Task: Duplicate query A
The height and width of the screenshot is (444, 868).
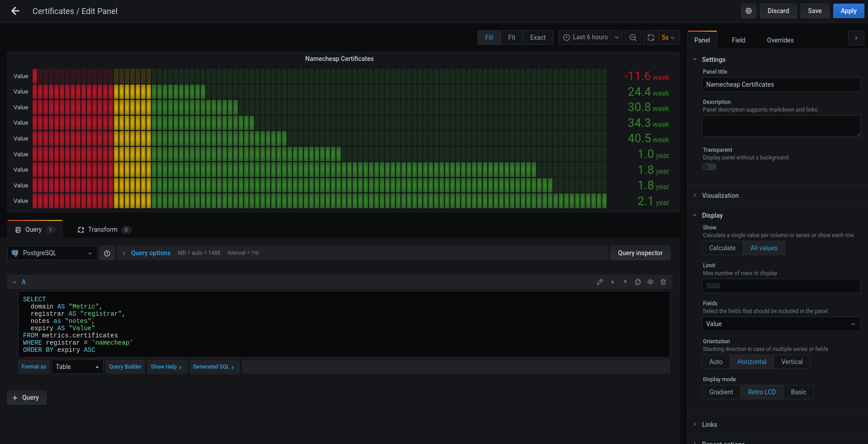Action: point(638,282)
